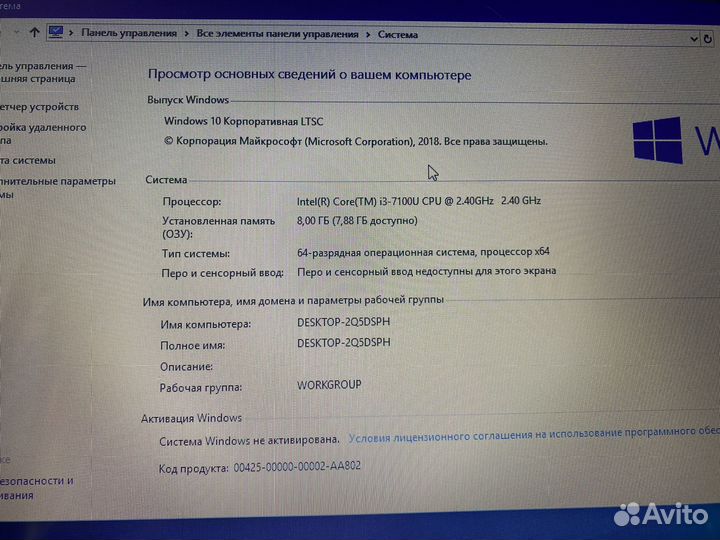Click the 'Описание:' label
This screenshot has width=720, height=540.
[186, 366]
